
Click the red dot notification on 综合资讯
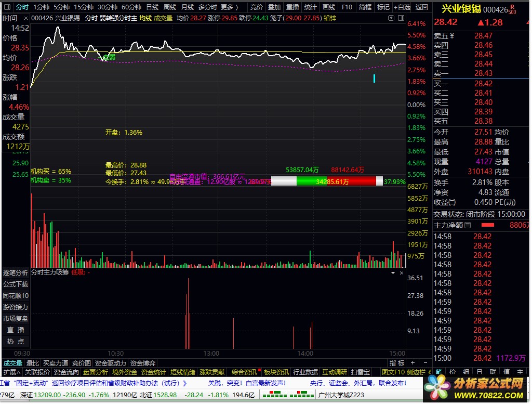[x=260, y=370]
